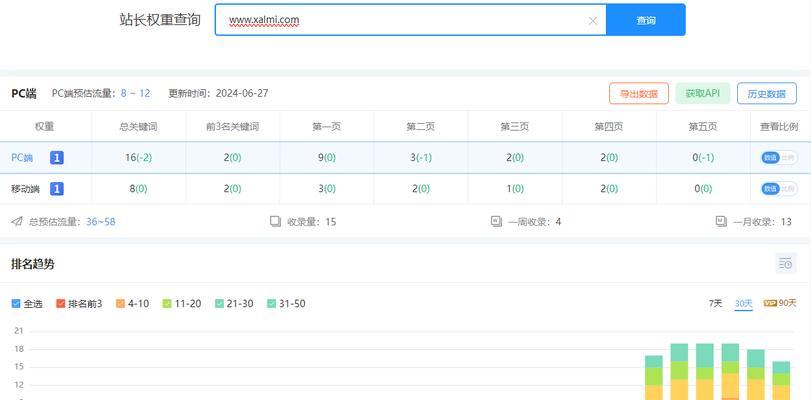The image size is (811, 400).
Task: Click the 第二页 column header
Action: click(420, 126)
